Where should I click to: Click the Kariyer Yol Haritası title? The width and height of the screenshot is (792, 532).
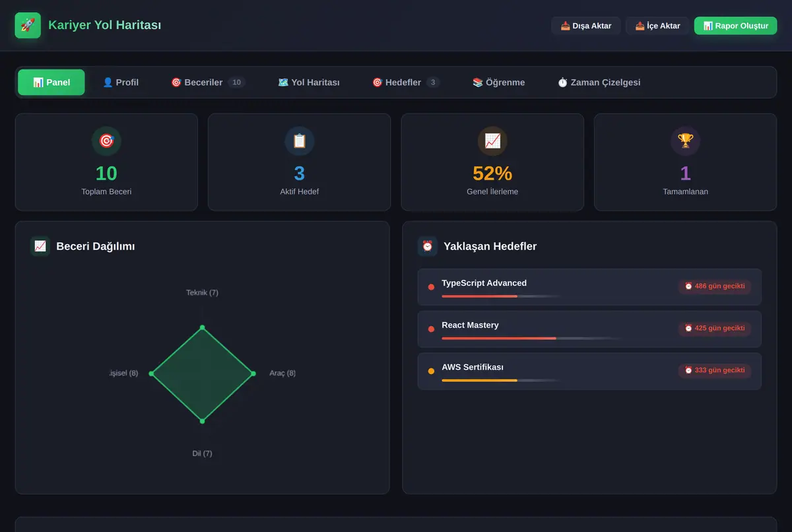pyautogui.click(x=105, y=25)
